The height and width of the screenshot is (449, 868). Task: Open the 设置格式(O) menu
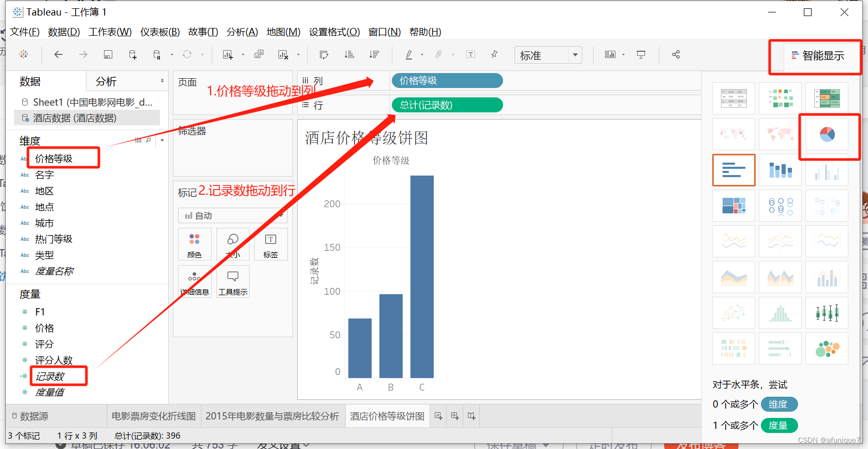334,32
